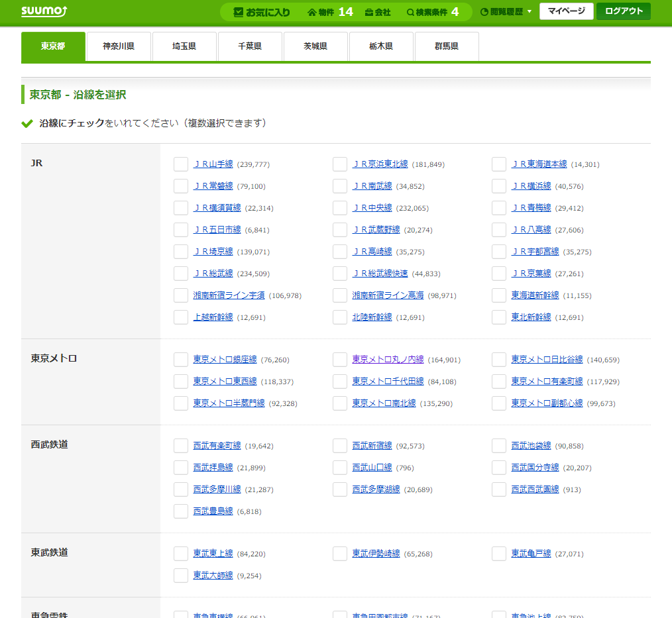
Task: Check the ＪＲ京浜東北線 checkbox
Action: pos(340,164)
